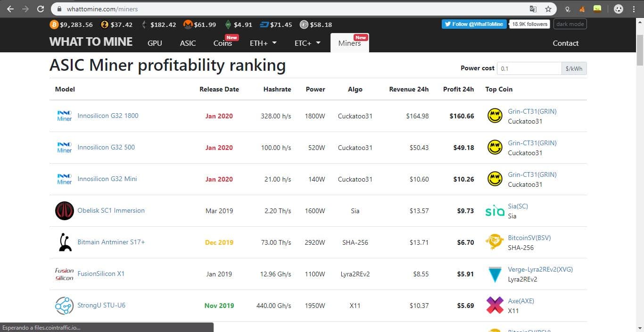Click the Ethereum ticker icon beside $182.42
644x332 pixels.
[x=144, y=25]
